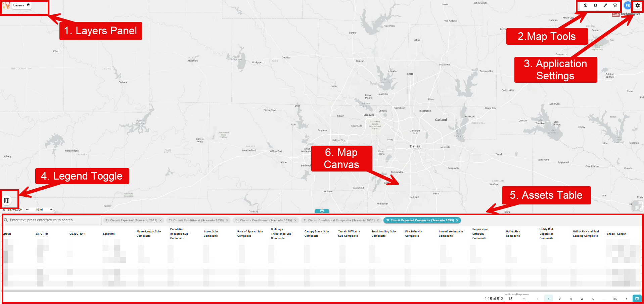Open application settings gear
This screenshot has width=644, height=304.
[638, 5]
